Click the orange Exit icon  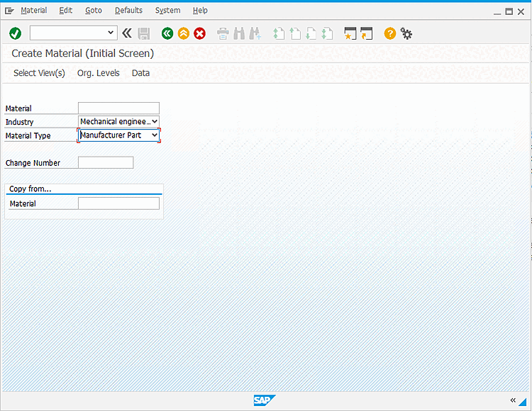184,33
